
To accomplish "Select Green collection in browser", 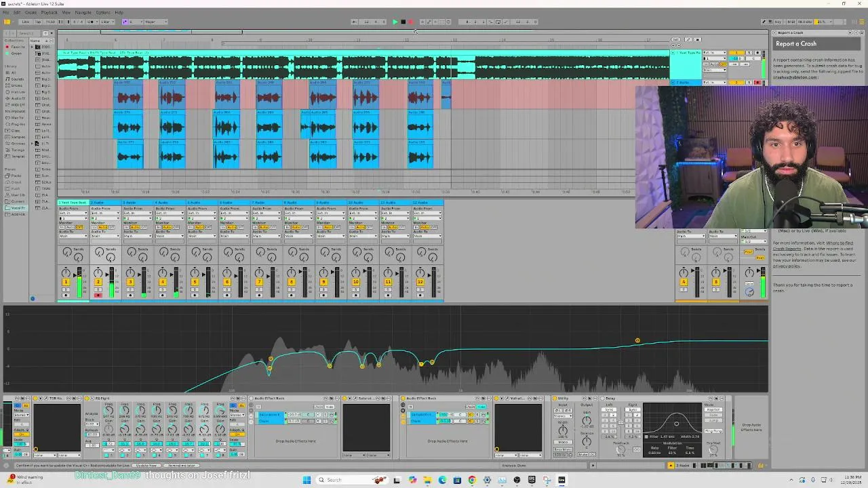I will (16, 53).
